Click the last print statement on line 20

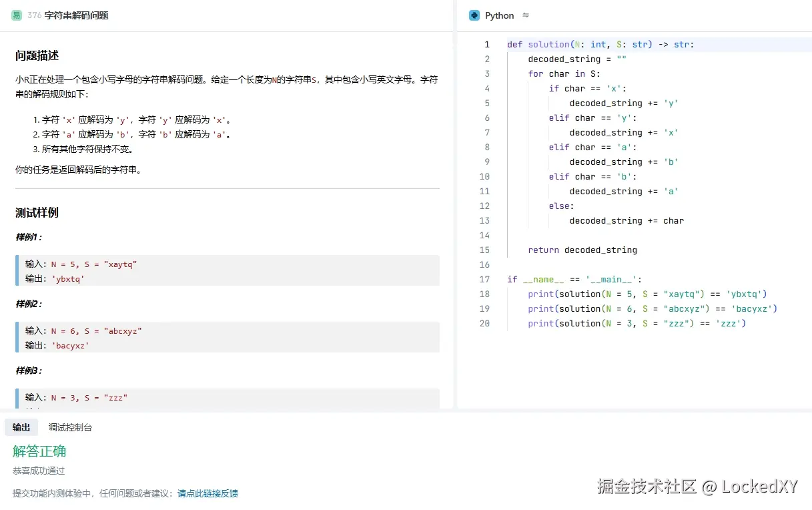click(627, 323)
